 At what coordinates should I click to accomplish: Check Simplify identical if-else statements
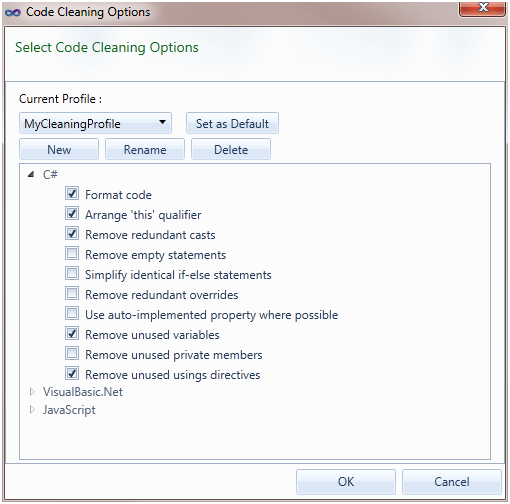(x=72, y=273)
